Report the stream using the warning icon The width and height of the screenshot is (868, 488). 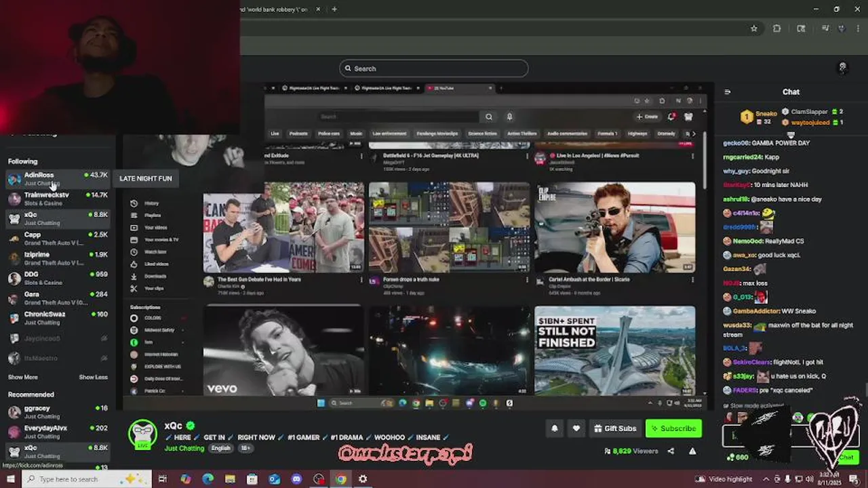tap(692, 451)
